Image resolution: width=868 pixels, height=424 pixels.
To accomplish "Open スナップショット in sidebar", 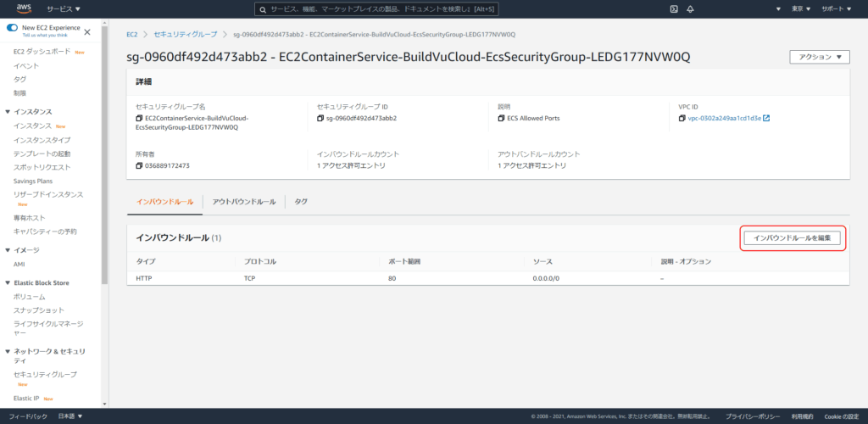I will pos(39,310).
